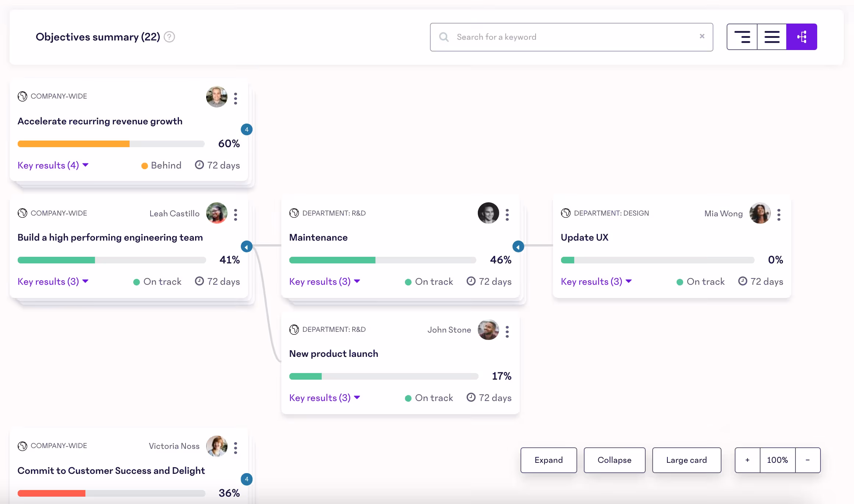Click the Expand button
This screenshot has width=854, height=504.
tap(548, 460)
